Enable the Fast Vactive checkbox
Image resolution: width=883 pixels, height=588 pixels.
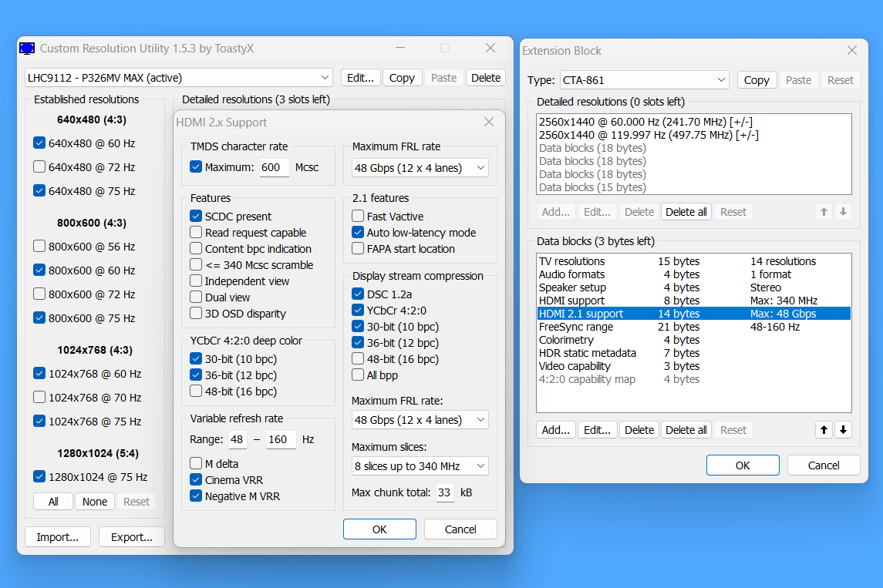[x=359, y=217]
